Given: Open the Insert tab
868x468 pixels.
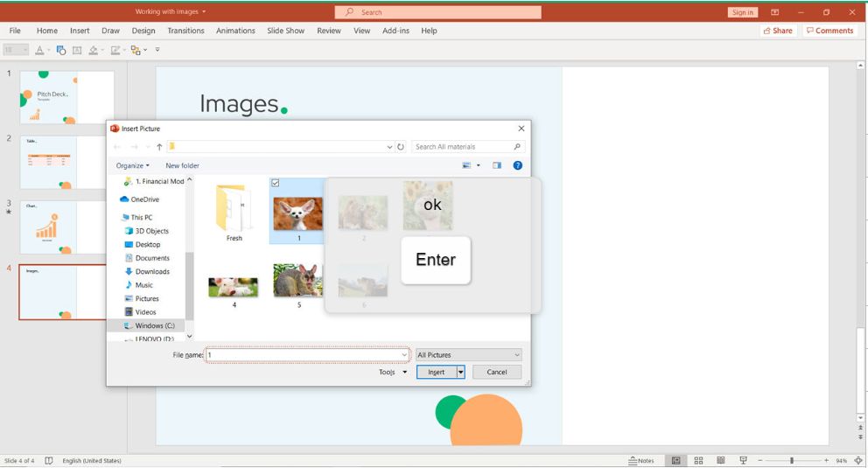Looking at the screenshot, I should (x=80, y=31).
